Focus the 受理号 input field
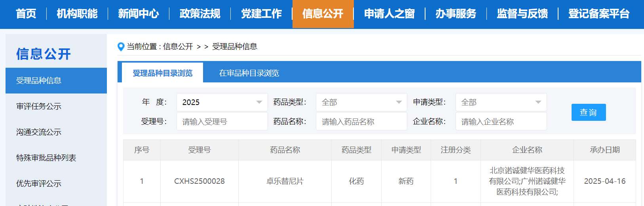Screen dimensions: 644x206 coord(222,122)
